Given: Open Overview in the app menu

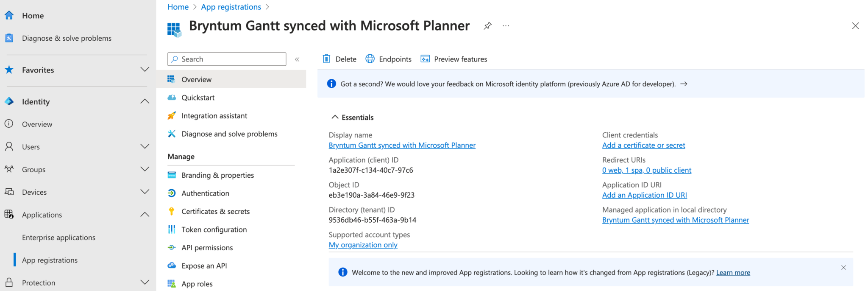Looking at the screenshot, I should (x=231, y=79).
